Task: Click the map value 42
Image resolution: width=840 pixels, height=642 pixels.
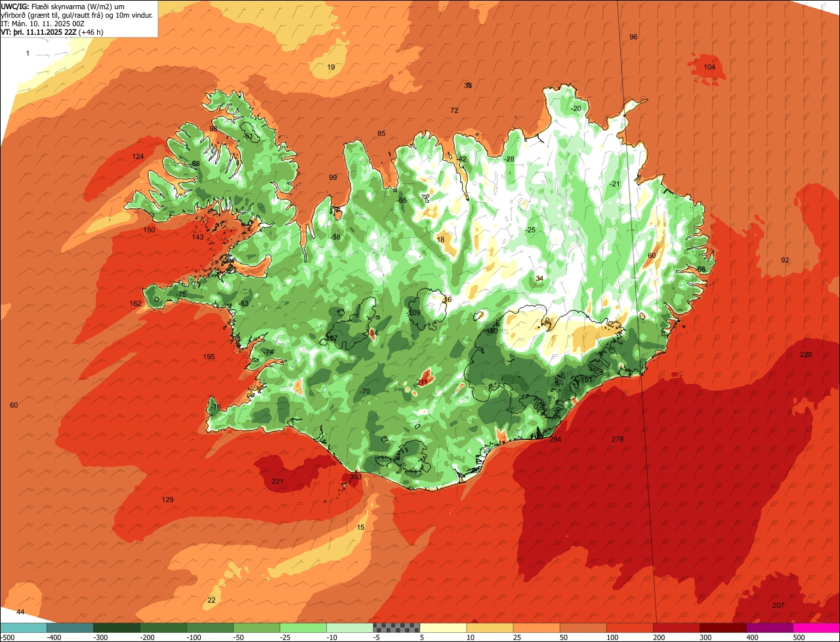Action: 462,159
